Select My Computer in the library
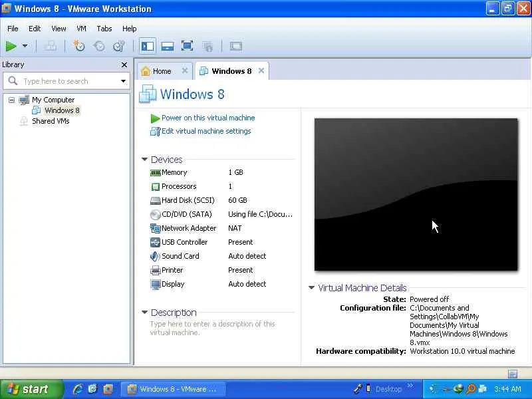 53,100
